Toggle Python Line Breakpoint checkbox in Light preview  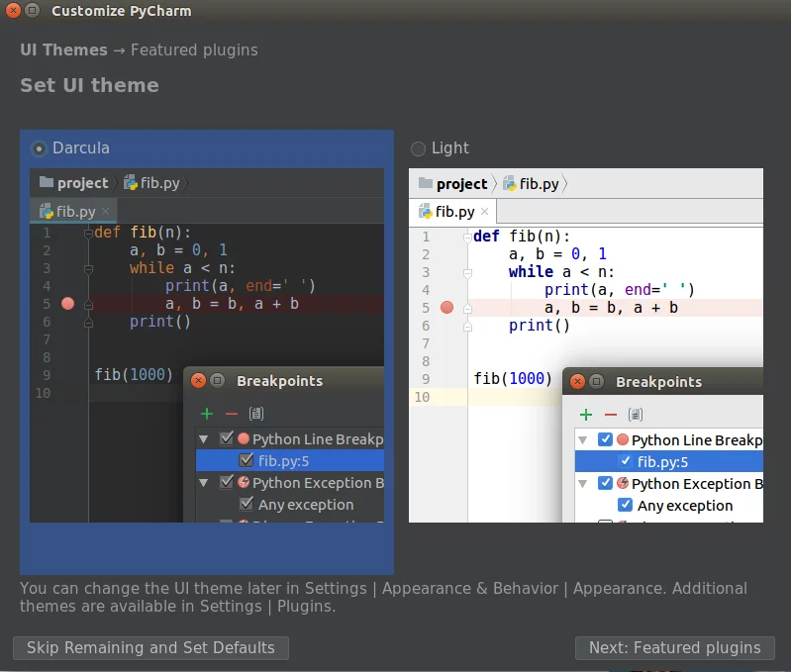(x=605, y=439)
